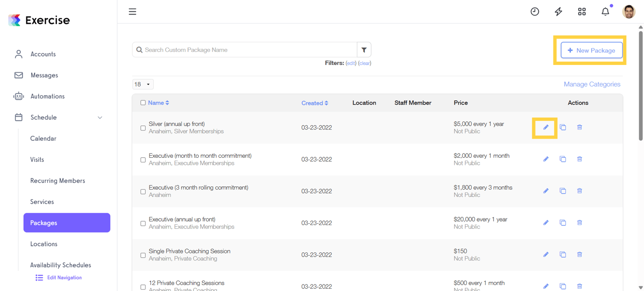Check the box next to 12 Private Coaching Sessions

coord(143,287)
